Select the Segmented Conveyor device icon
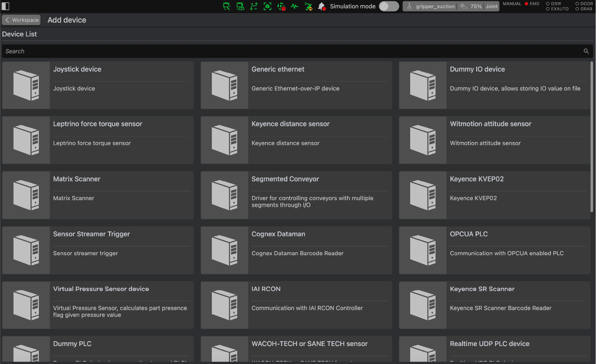The image size is (596, 364). pyautogui.click(x=224, y=195)
